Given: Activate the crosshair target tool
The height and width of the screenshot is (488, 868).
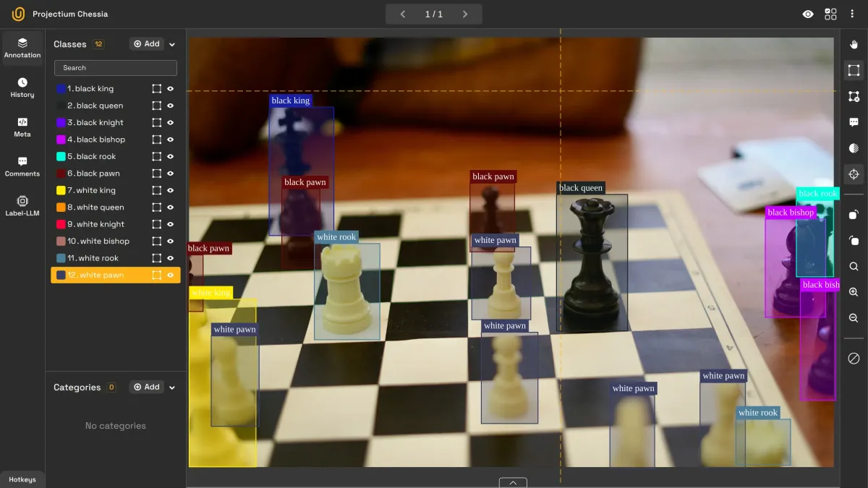Looking at the screenshot, I should 854,174.
